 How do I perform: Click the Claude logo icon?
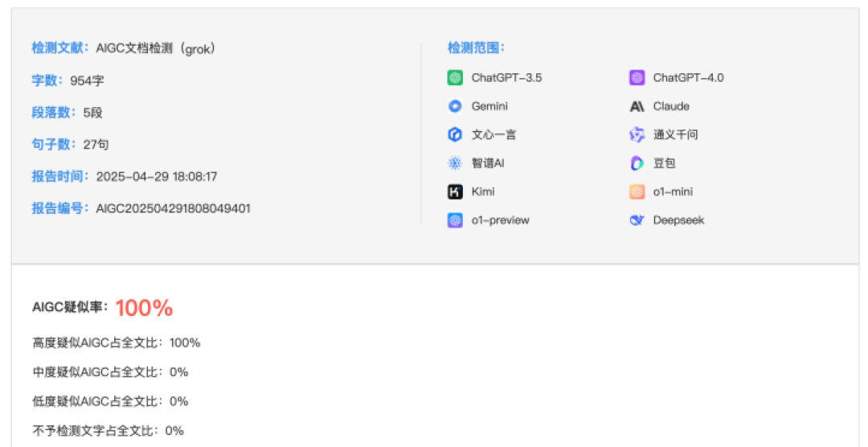point(637,106)
